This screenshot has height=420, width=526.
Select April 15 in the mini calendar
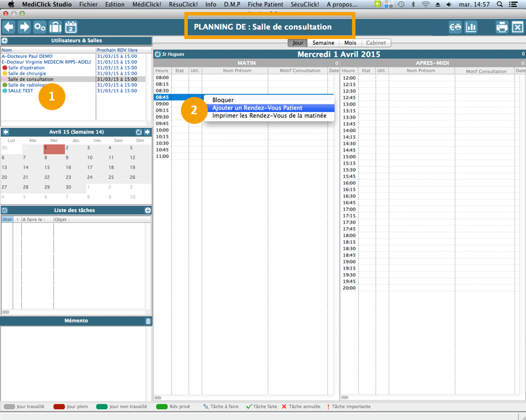pos(47,168)
